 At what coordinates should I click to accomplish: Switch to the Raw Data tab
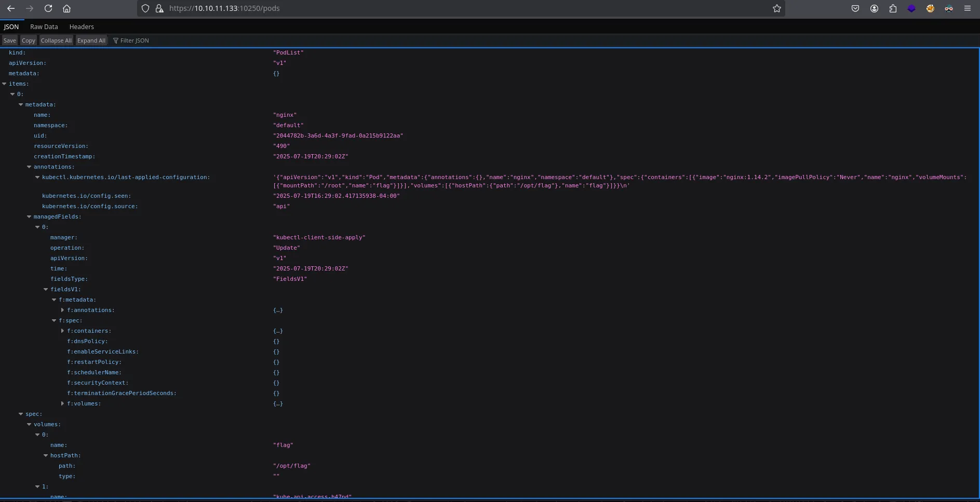(x=44, y=26)
